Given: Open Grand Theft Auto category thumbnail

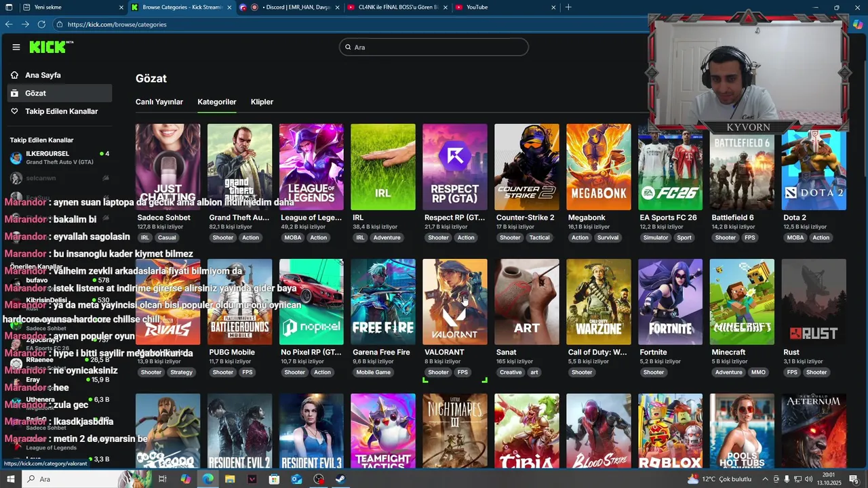Looking at the screenshot, I should click(239, 167).
